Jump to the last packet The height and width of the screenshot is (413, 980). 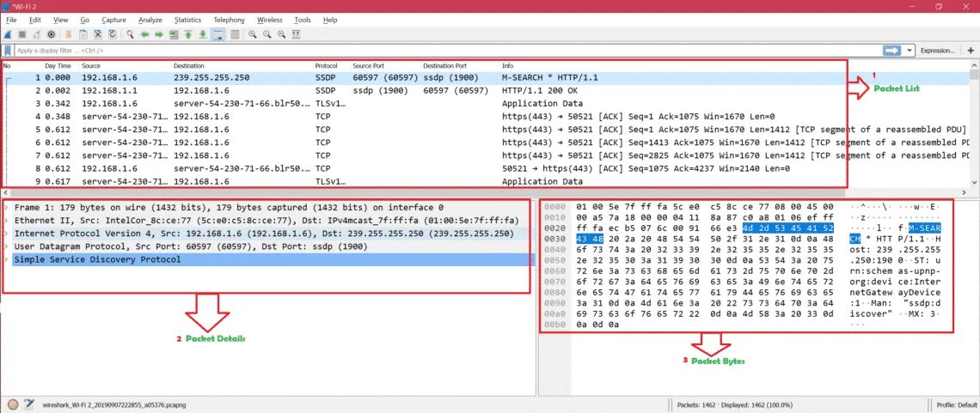pyautogui.click(x=203, y=34)
